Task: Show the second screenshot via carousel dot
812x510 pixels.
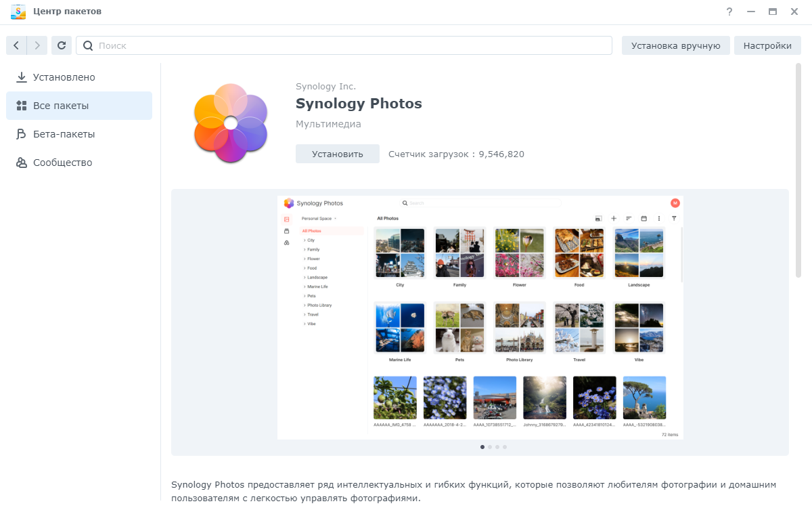Action: pyautogui.click(x=490, y=447)
